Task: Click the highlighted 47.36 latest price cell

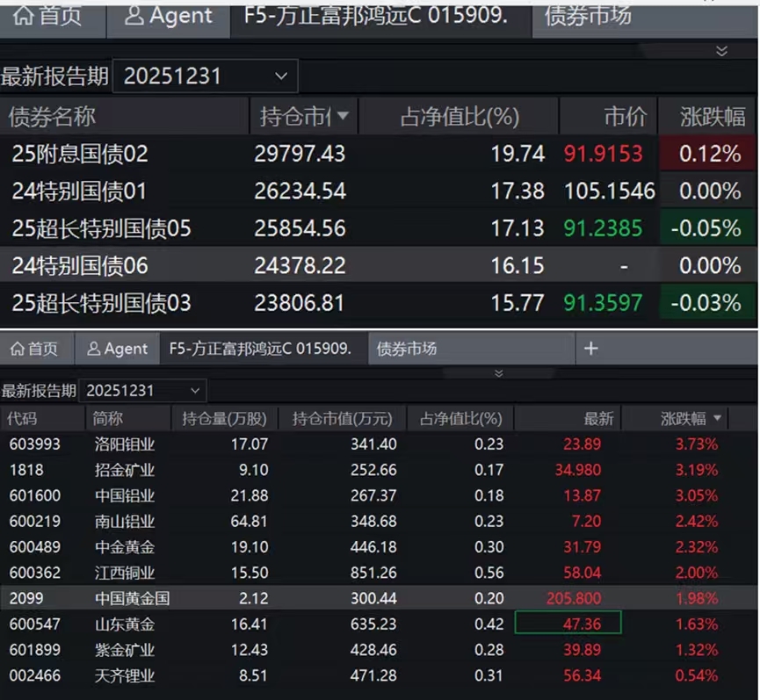Action: tap(568, 623)
